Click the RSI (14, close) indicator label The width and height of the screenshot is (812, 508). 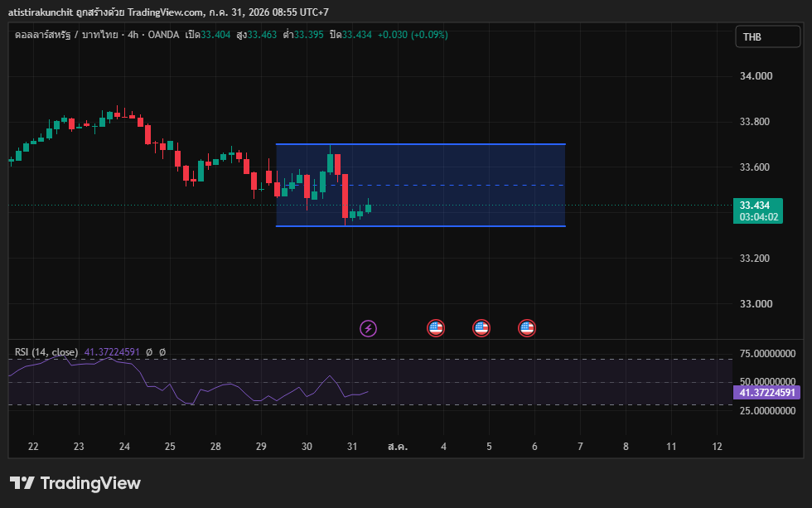pos(46,352)
